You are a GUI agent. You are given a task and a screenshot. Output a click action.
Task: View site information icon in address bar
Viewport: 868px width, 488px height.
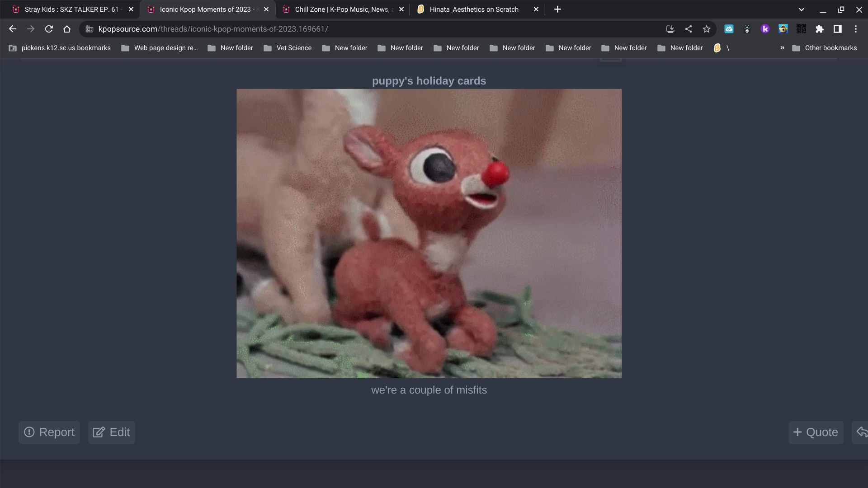point(90,29)
